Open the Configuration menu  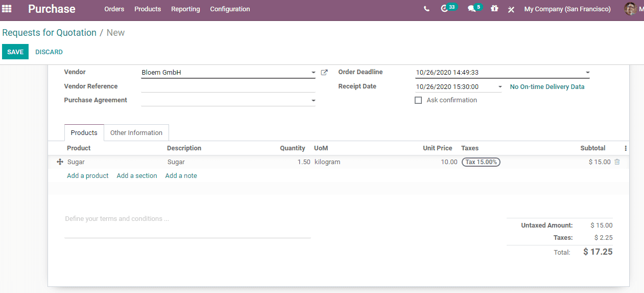click(x=230, y=9)
